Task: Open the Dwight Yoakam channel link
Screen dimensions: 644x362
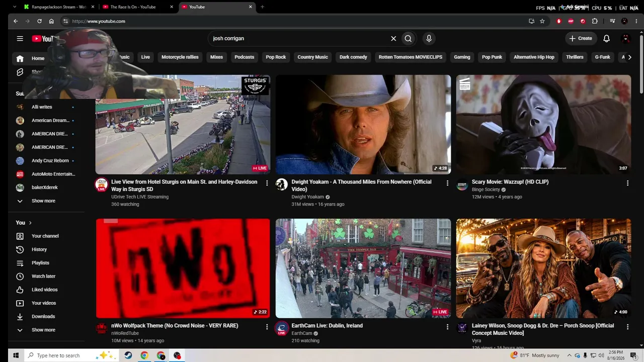Action: point(307,197)
